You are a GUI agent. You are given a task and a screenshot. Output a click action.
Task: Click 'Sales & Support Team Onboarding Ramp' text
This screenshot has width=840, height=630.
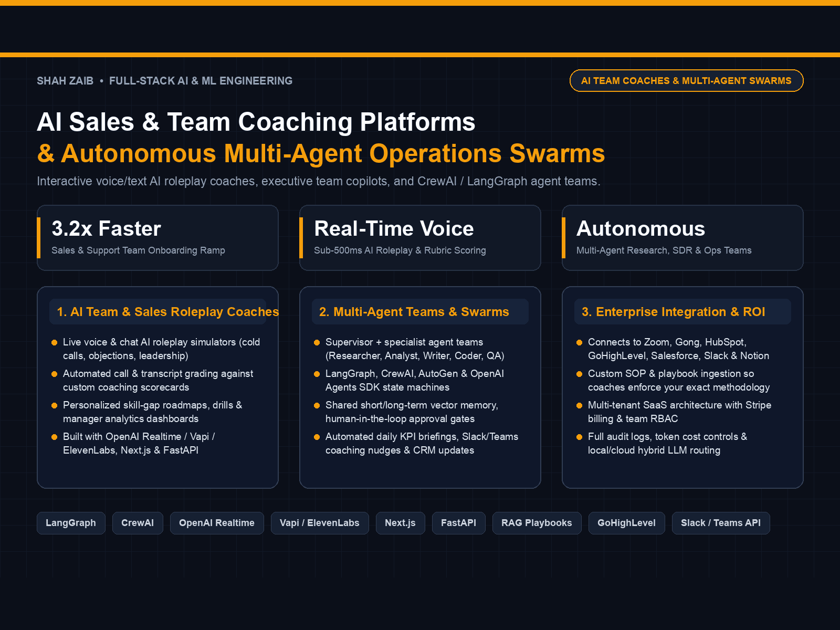pos(138,250)
